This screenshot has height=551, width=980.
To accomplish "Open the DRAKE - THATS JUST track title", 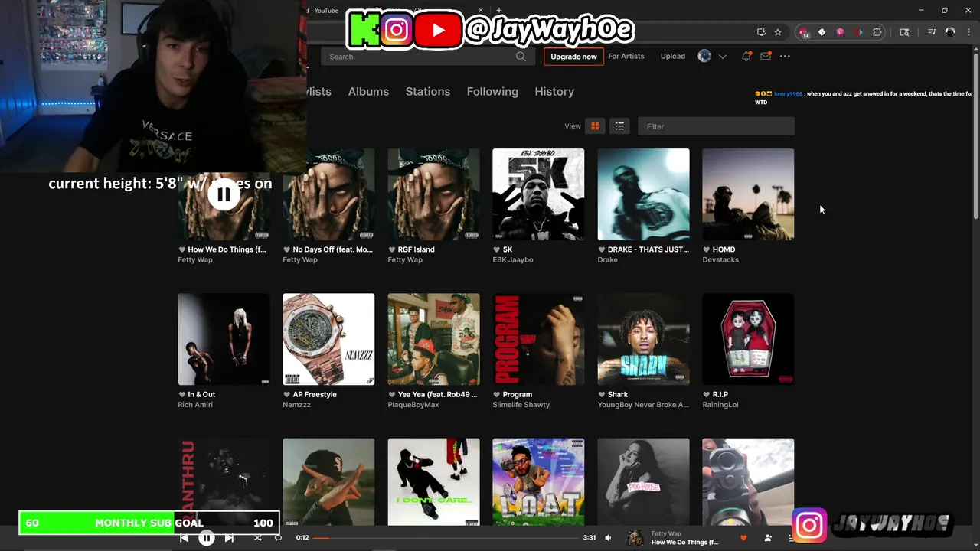I will point(648,249).
